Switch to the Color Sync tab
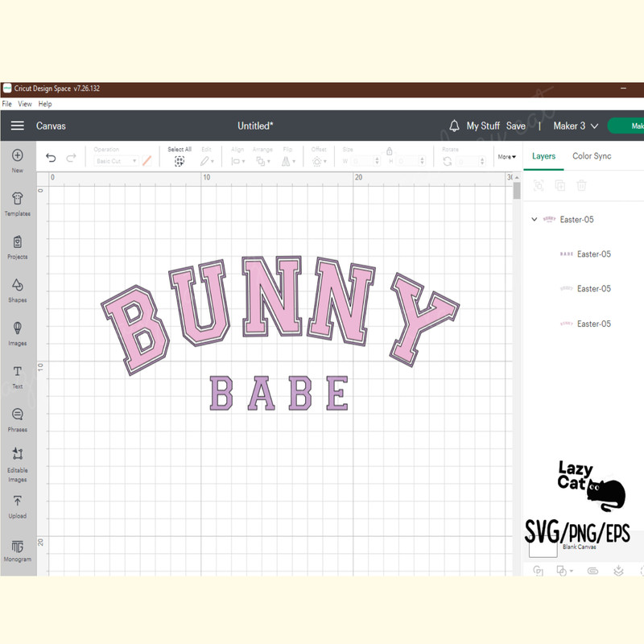Image resolution: width=644 pixels, height=644 pixels. pyautogui.click(x=592, y=156)
